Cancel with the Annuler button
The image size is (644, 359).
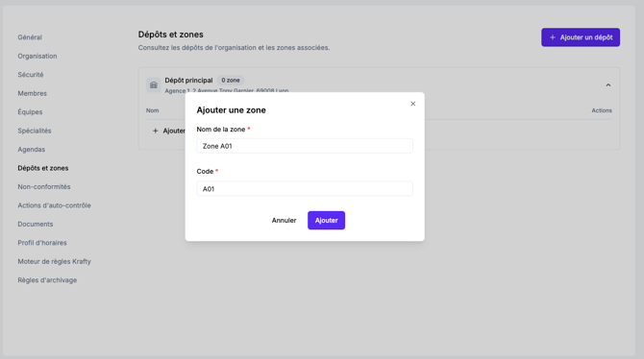284,221
